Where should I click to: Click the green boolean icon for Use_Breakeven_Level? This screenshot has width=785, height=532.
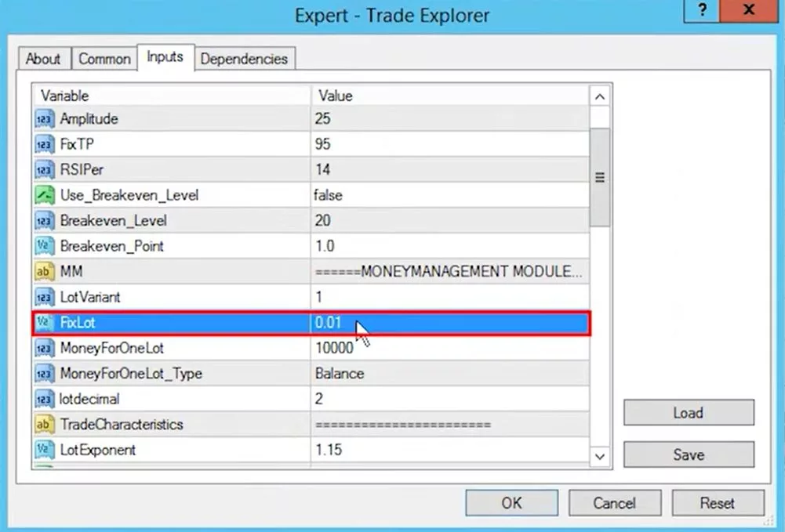[x=44, y=195]
